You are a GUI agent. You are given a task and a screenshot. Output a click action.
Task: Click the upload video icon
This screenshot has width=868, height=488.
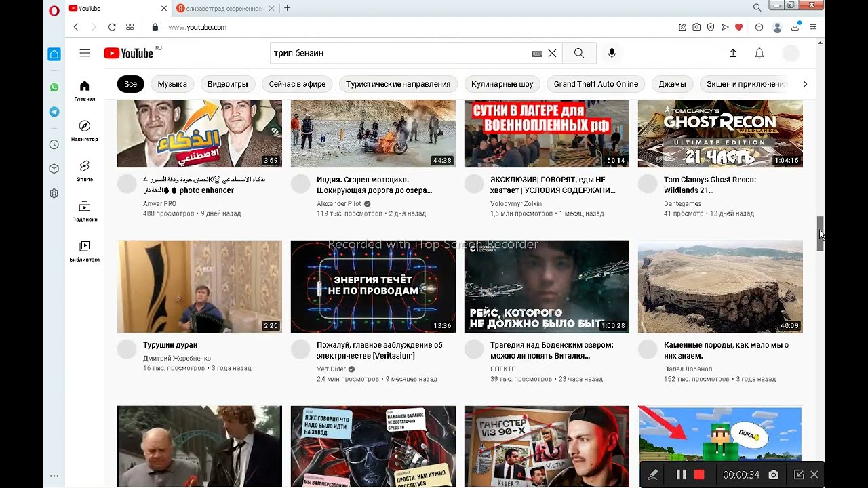[x=733, y=53]
